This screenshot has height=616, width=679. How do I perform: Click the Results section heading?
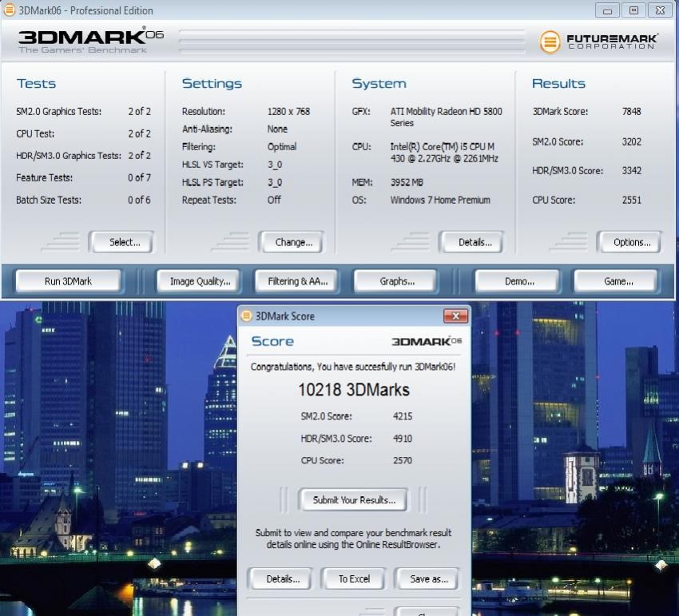(558, 84)
